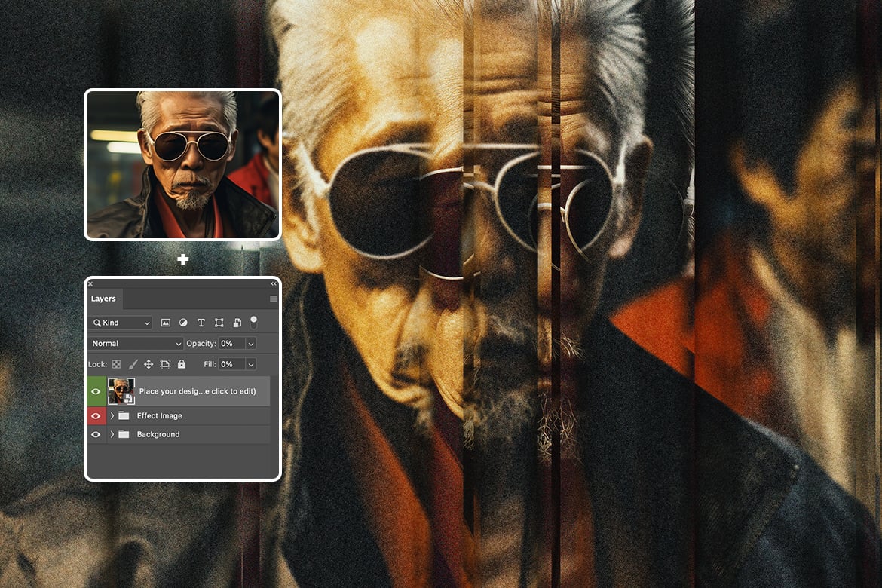Filter layers by adjustment layers icon
This screenshot has width=882, height=588.
(x=183, y=323)
